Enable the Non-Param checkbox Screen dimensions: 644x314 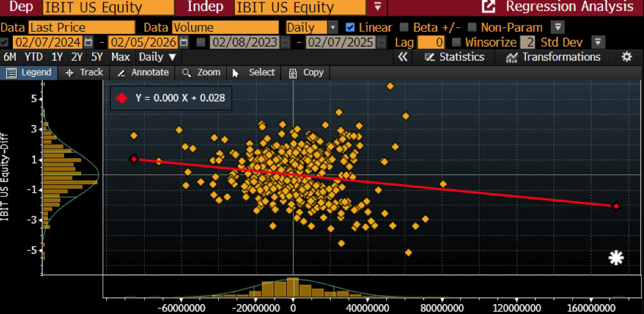pos(473,27)
